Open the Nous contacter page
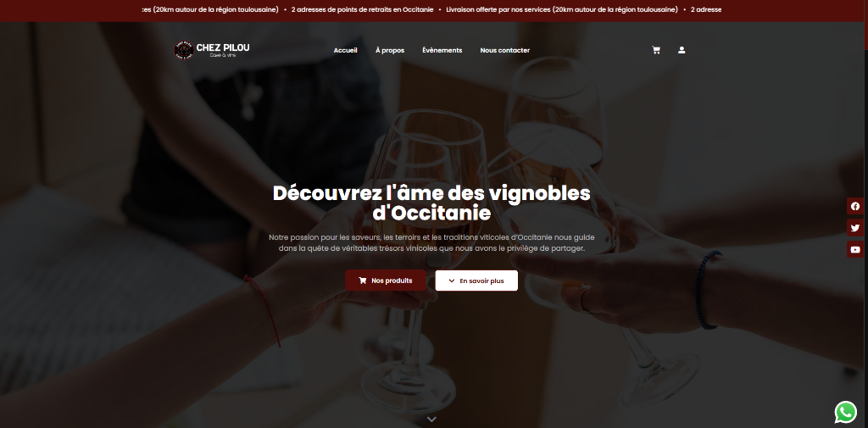Screen dimensions: 868x428 [505, 50]
